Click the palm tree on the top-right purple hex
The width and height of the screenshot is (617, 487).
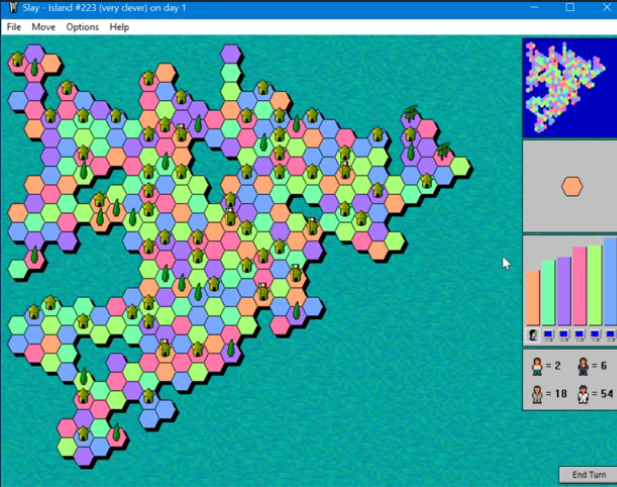(x=410, y=112)
